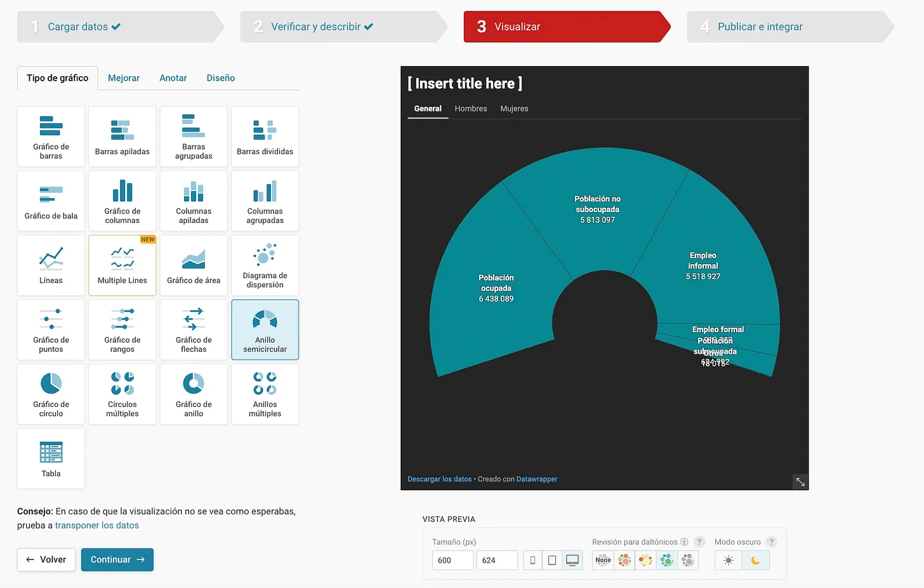Switch to the Mejorar tab
Image resolution: width=924 pixels, height=588 pixels.
click(123, 77)
